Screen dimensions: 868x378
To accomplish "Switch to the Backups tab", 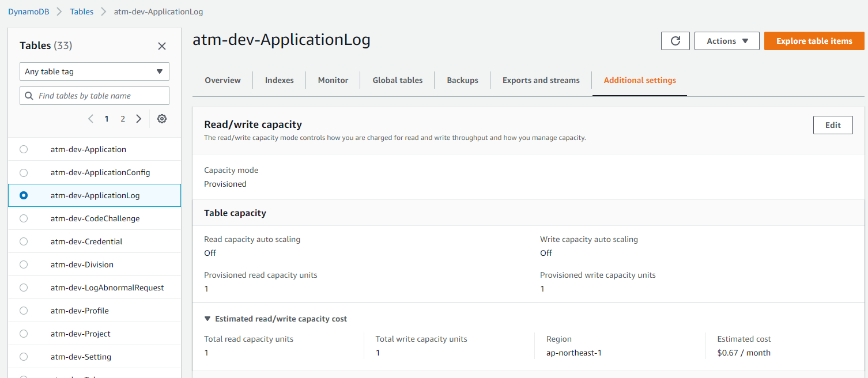I will 462,80.
